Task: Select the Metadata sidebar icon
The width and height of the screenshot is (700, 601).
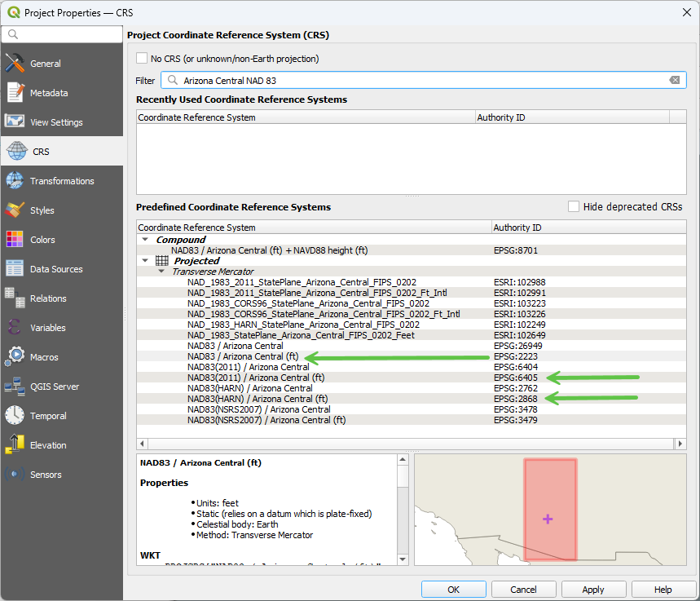Action: pyautogui.click(x=15, y=93)
